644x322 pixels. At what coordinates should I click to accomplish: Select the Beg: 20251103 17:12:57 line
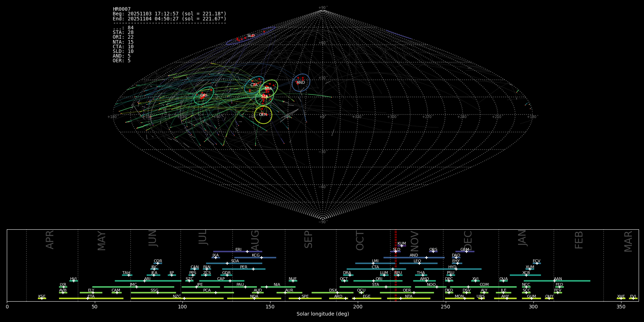tap(170, 14)
